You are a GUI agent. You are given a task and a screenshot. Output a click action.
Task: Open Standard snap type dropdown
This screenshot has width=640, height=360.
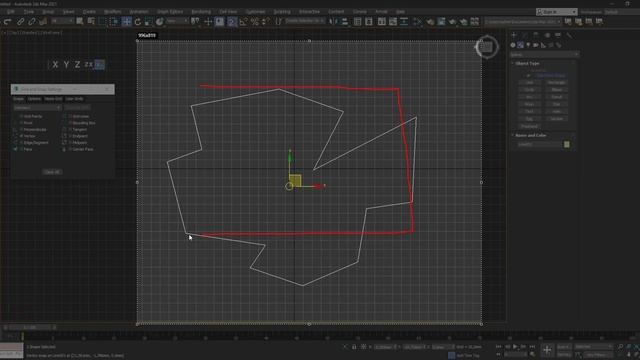coord(38,108)
